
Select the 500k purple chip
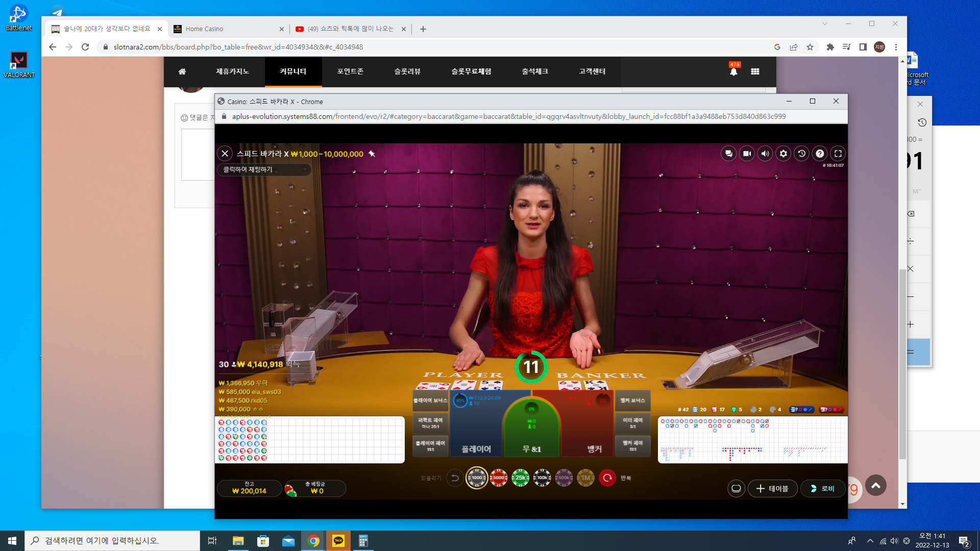[x=564, y=478]
